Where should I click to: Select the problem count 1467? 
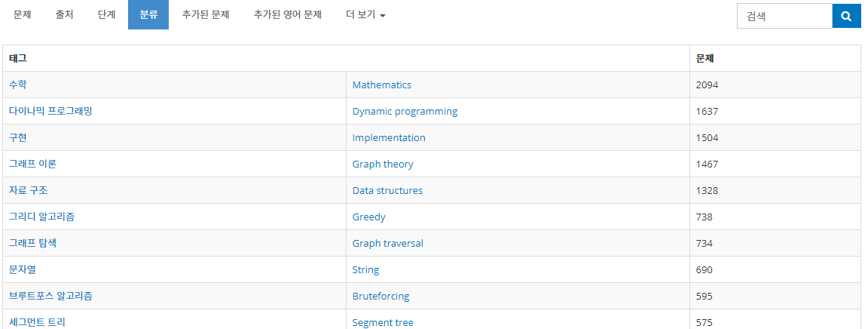707,164
